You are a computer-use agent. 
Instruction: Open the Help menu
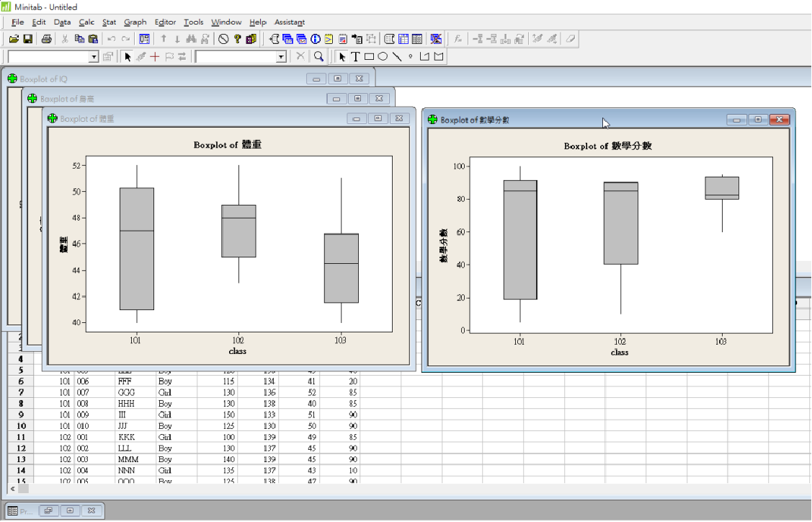point(257,22)
